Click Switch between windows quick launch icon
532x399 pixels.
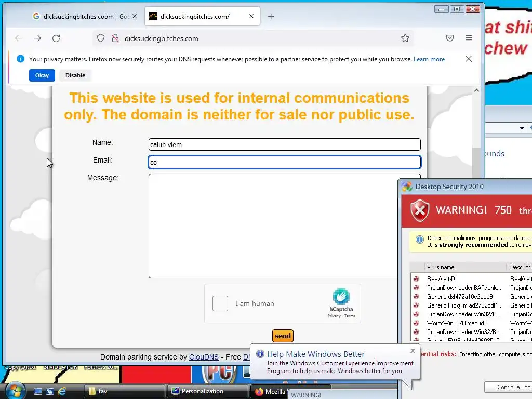(x=50, y=391)
